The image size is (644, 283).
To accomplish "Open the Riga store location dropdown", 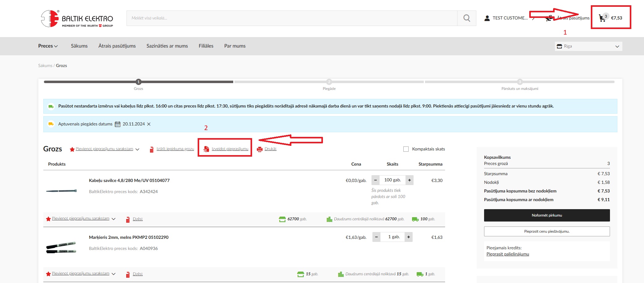I will tap(588, 46).
